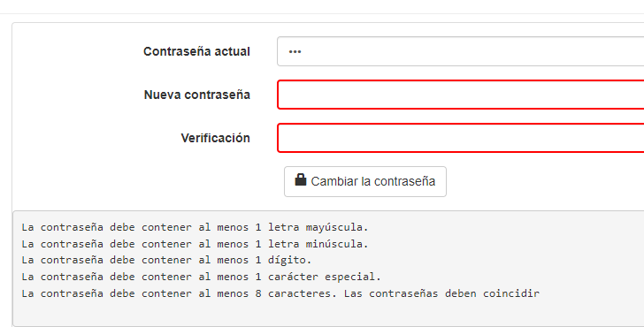Select the 'al menos 1 letra mayúscula' message
The height and width of the screenshot is (327, 644).
195,227
